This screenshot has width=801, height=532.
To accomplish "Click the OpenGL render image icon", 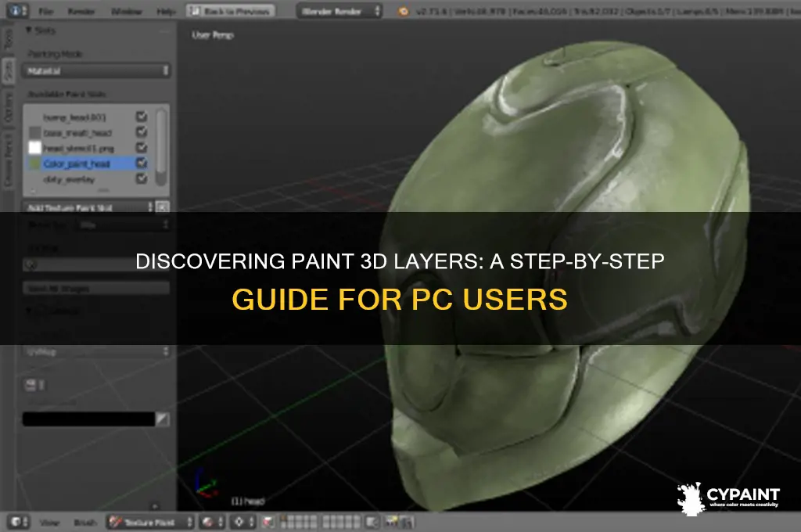I will (391, 523).
